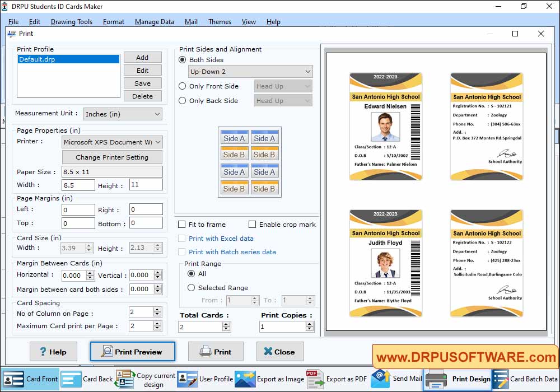This screenshot has height=392, width=560.
Task: Open Card Batch Data tool
Action: coord(525,379)
